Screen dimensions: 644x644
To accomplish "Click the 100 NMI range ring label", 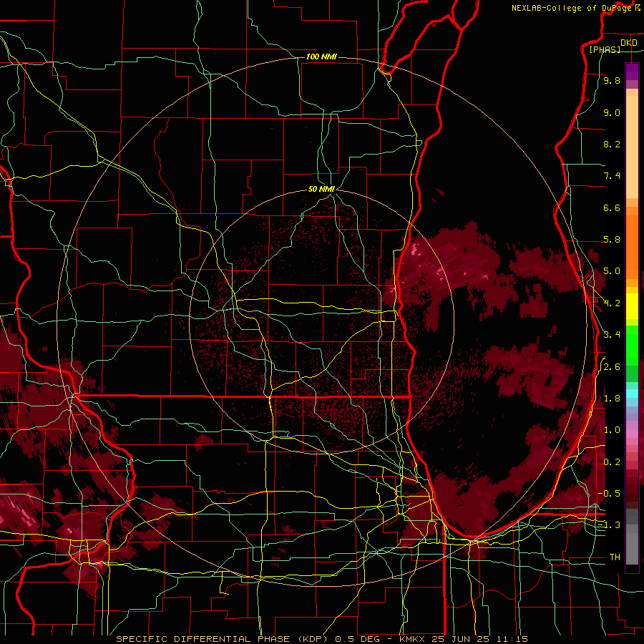I will click(321, 57).
